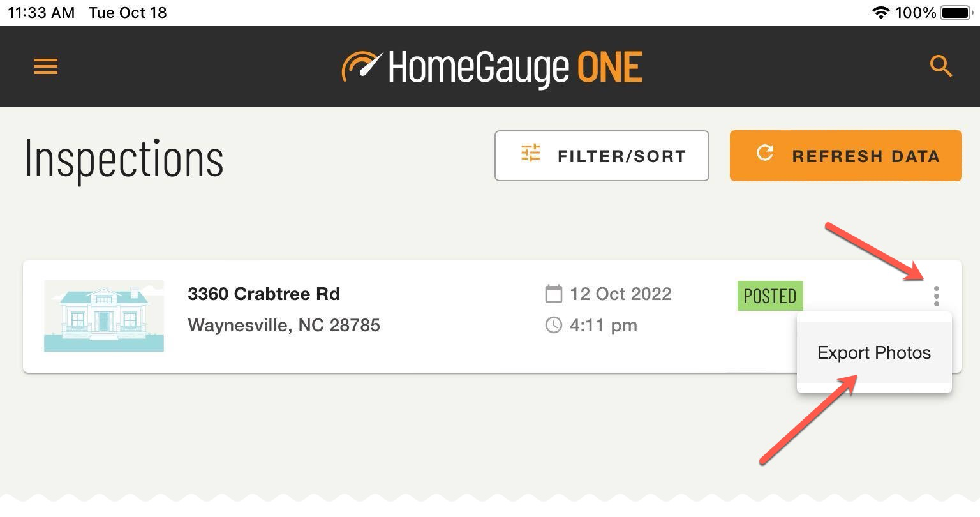
Task: Tap the Wi-Fi status icon
Action: [880, 13]
